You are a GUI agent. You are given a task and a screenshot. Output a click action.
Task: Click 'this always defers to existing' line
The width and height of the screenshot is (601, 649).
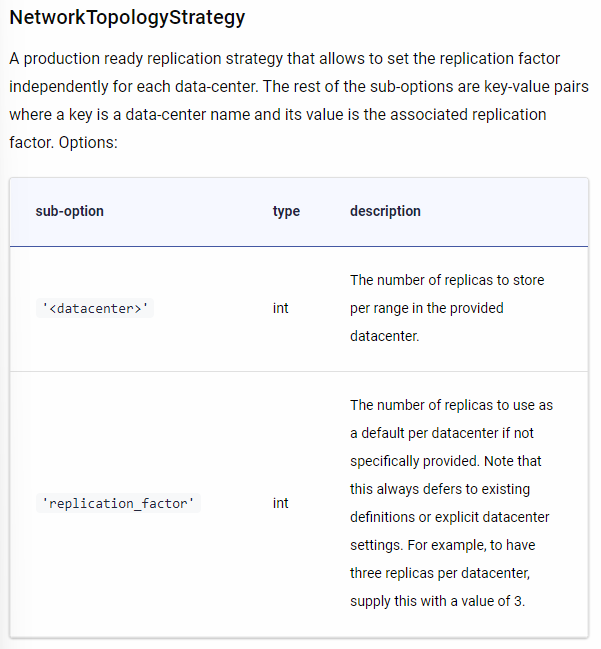(x=440, y=489)
